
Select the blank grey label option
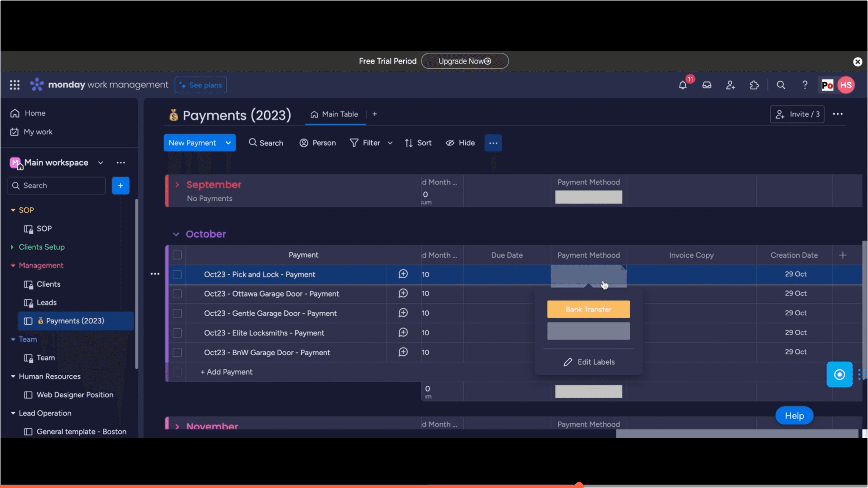point(588,331)
